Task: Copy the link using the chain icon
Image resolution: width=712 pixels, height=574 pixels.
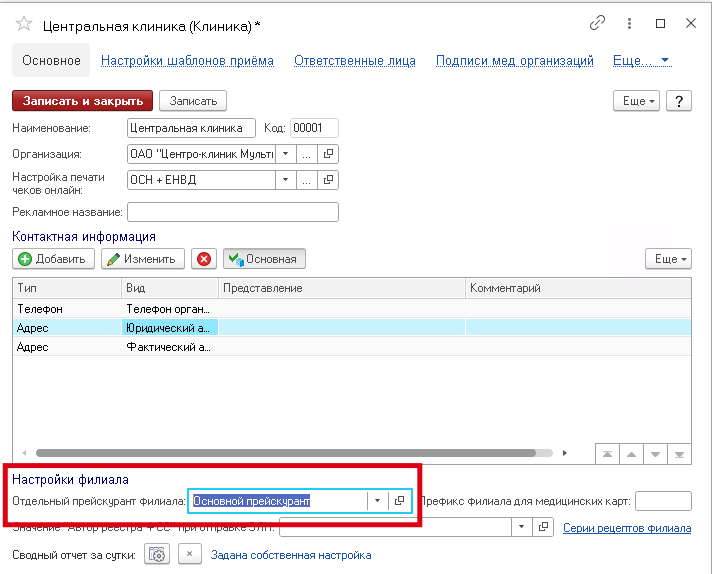Action: click(x=598, y=22)
